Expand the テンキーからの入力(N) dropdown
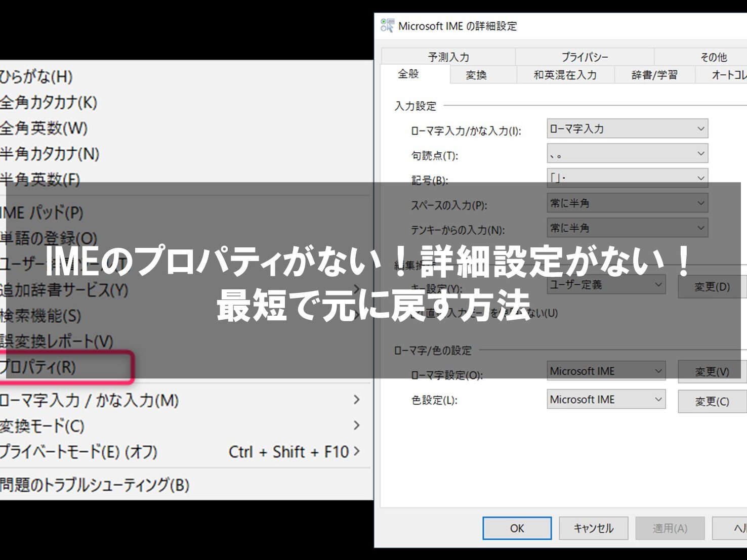 click(x=627, y=228)
